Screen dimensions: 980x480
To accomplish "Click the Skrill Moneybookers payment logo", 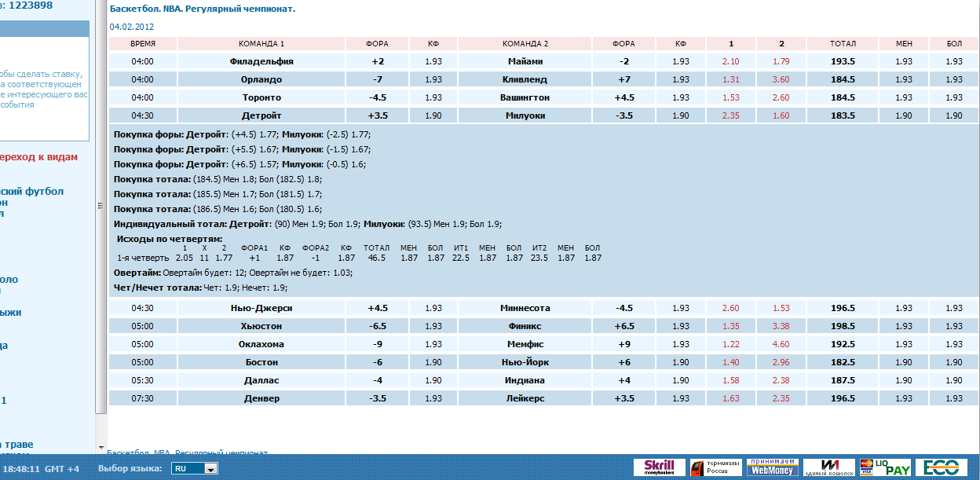I will point(660,468).
